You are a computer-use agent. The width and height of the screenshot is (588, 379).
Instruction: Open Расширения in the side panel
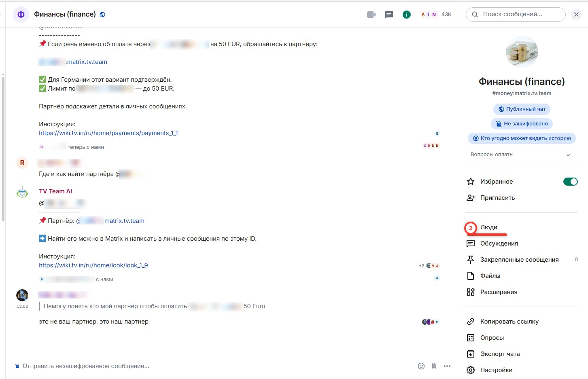point(522,292)
